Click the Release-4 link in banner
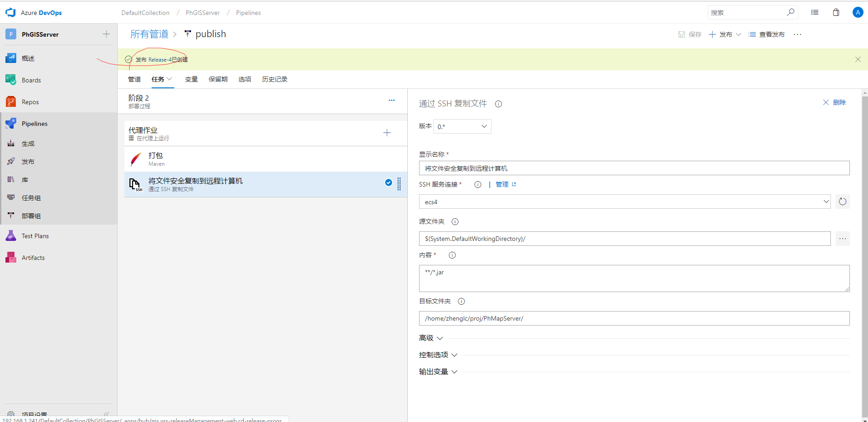The image size is (868, 422). coord(160,60)
